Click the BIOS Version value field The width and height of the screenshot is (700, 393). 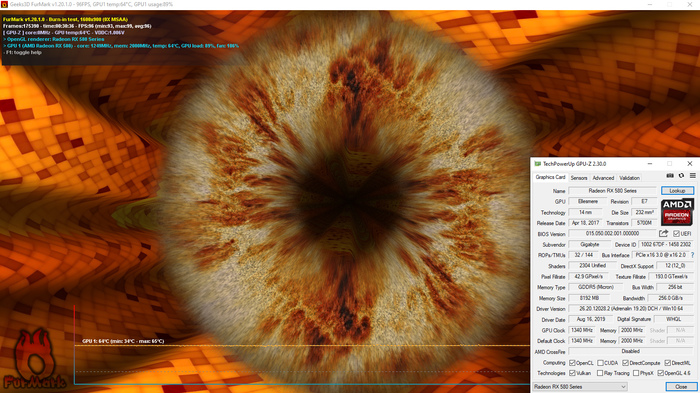pyautogui.click(x=612, y=234)
